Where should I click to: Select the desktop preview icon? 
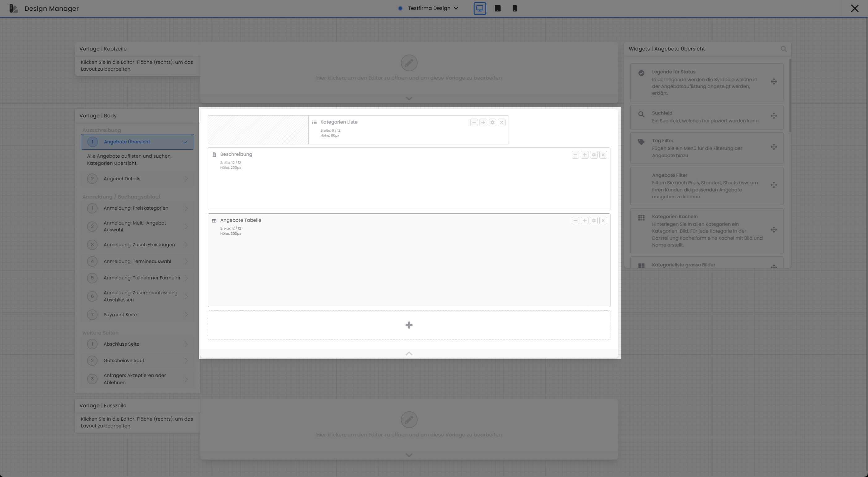pyautogui.click(x=480, y=8)
